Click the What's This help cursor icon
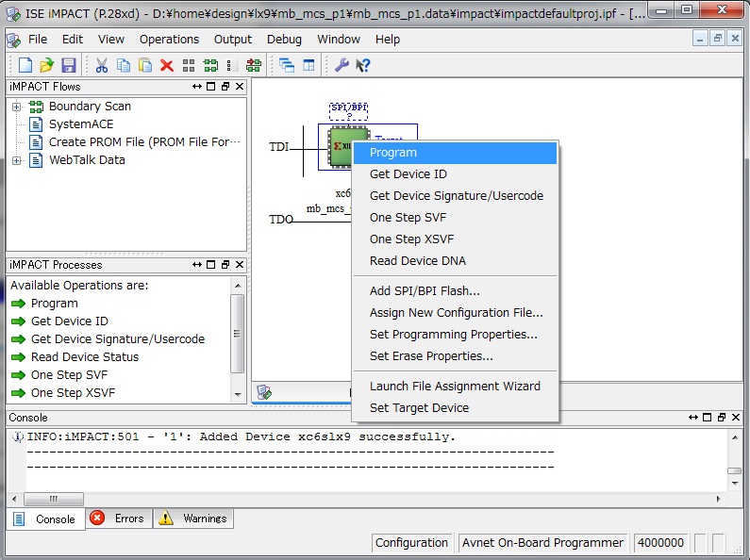750x560 pixels. 363,65
